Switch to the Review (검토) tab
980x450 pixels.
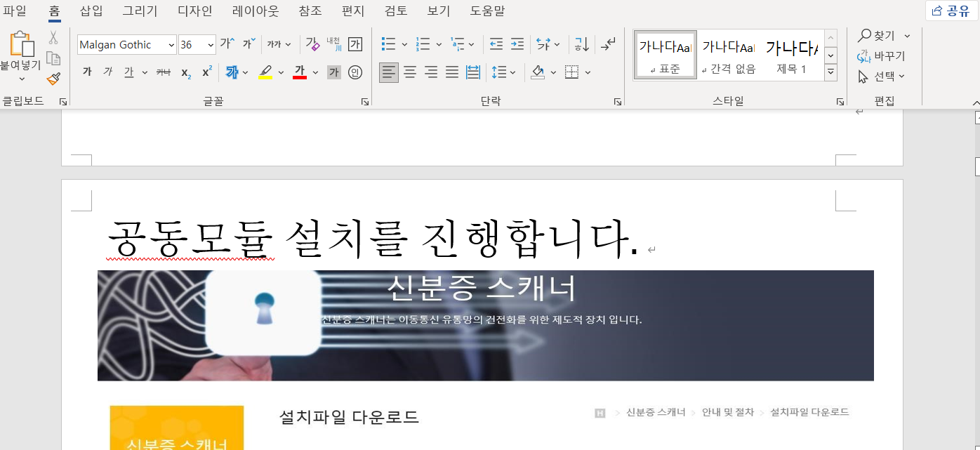click(396, 11)
